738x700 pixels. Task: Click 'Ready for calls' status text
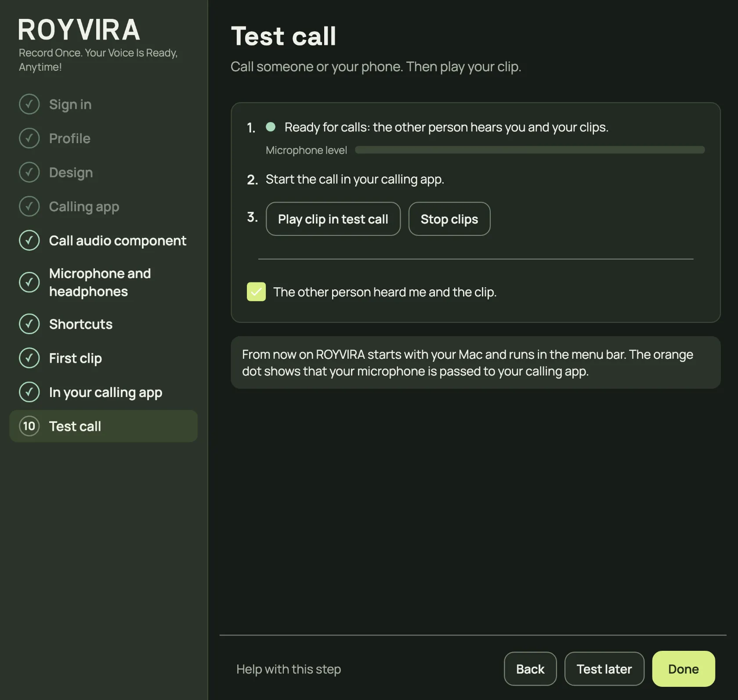click(x=446, y=127)
